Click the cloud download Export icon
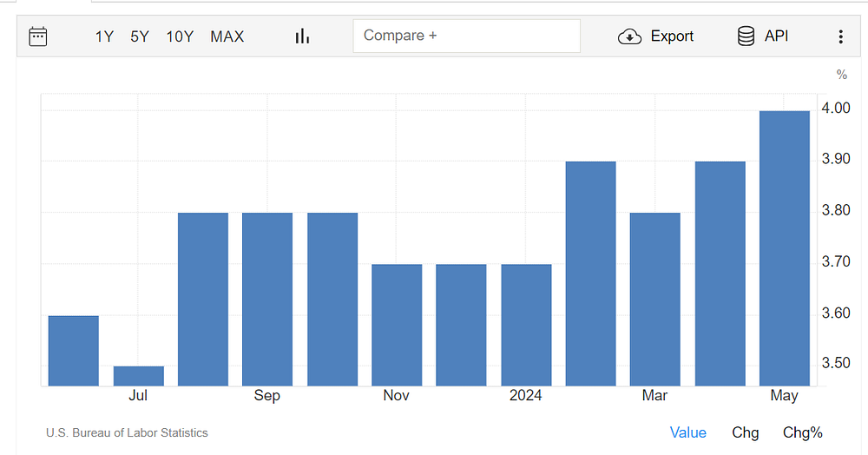868x455 pixels. 629,36
